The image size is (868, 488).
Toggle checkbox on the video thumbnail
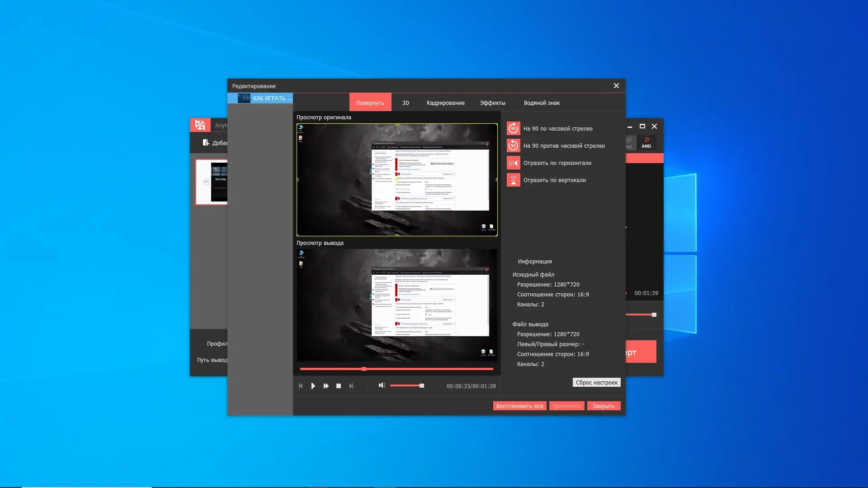click(x=206, y=182)
